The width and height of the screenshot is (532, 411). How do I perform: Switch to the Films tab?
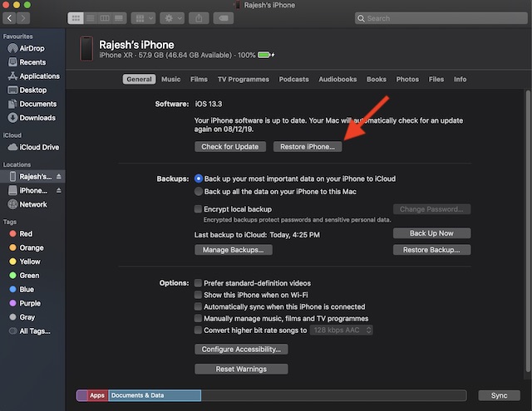[199, 79]
